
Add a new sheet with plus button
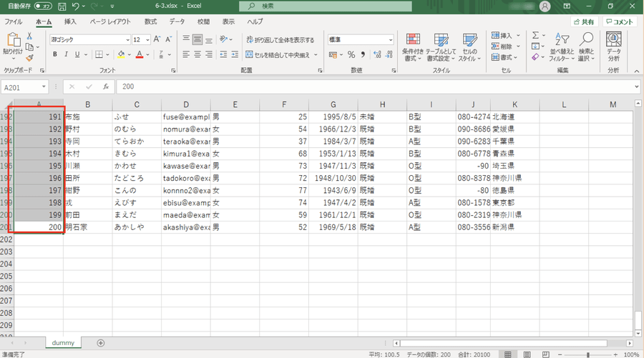pyautogui.click(x=100, y=343)
